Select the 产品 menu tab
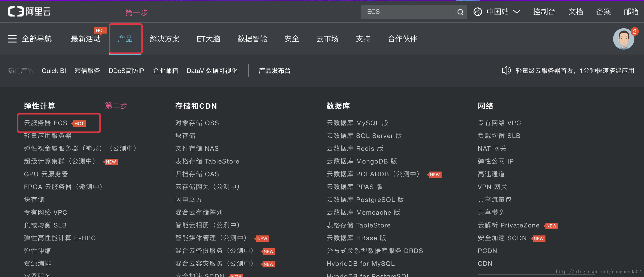The image size is (644, 277). pos(125,39)
